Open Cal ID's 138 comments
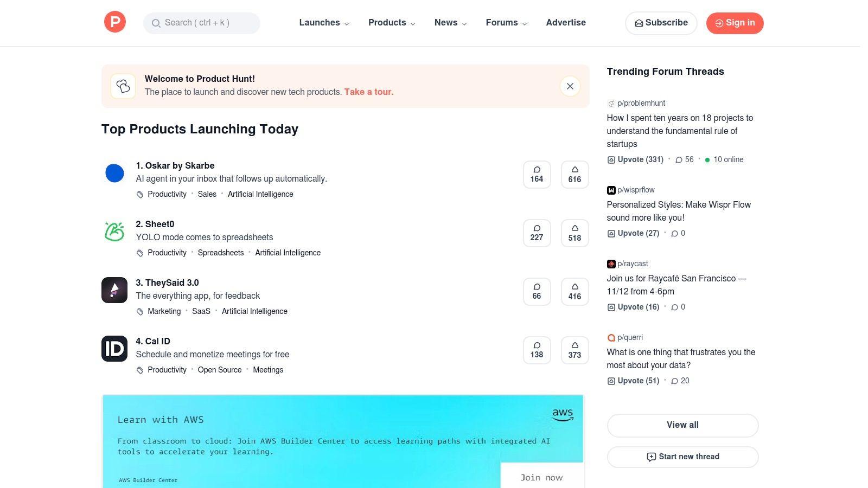 [537, 350]
